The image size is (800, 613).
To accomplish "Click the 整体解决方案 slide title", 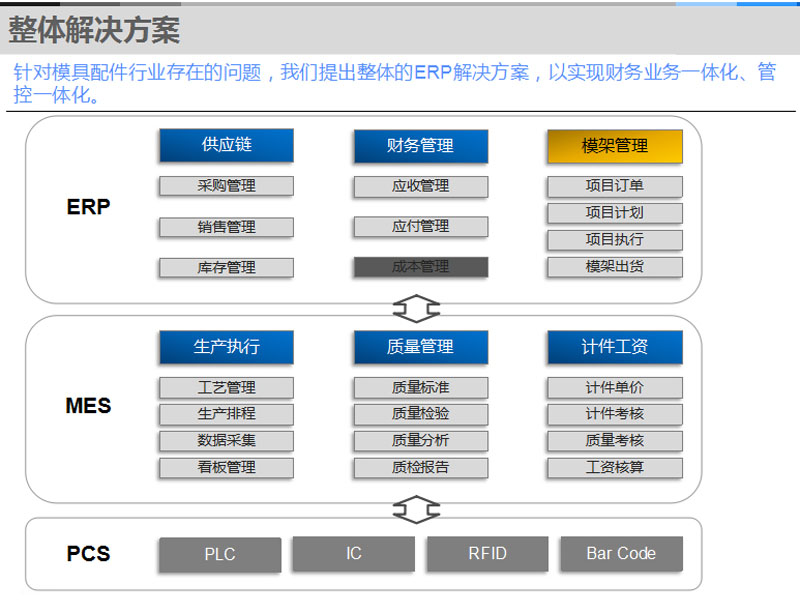I will coord(94,31).
